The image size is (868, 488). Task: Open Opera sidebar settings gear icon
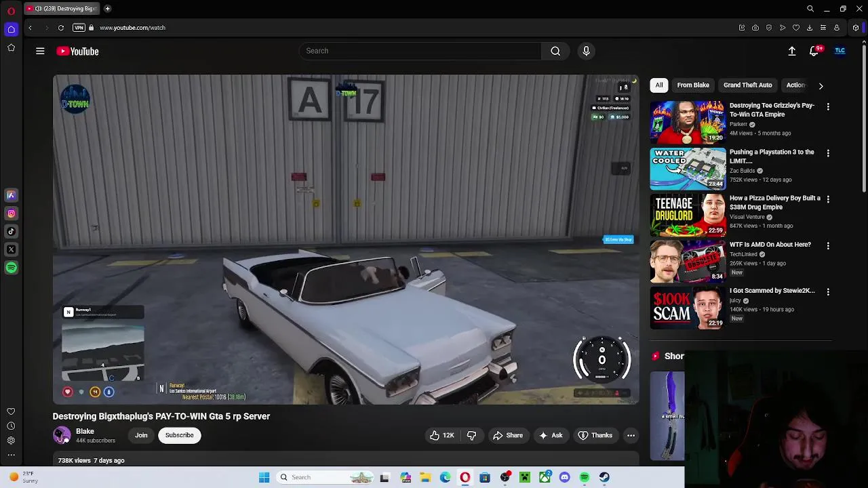(x=11, y=440)
